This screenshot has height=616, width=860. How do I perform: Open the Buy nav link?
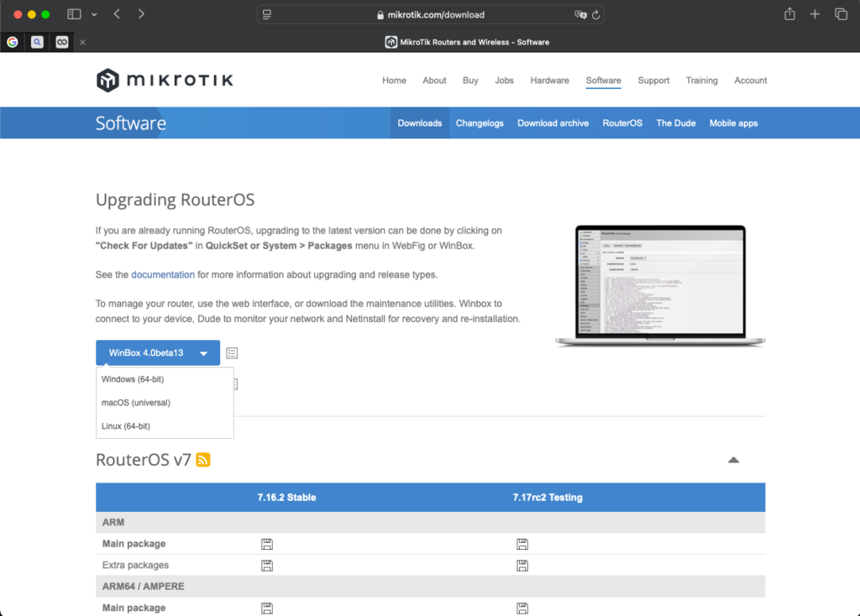(x=470, y=81)
